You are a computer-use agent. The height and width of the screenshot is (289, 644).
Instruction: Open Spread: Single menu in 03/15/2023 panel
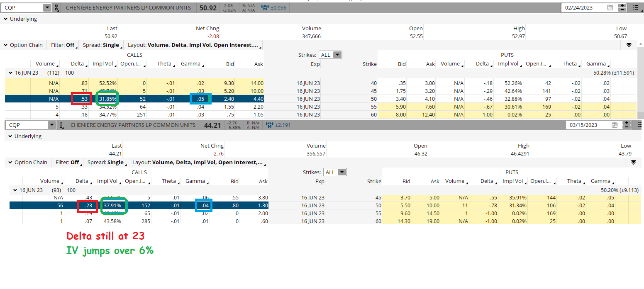(x=108, y=163)
